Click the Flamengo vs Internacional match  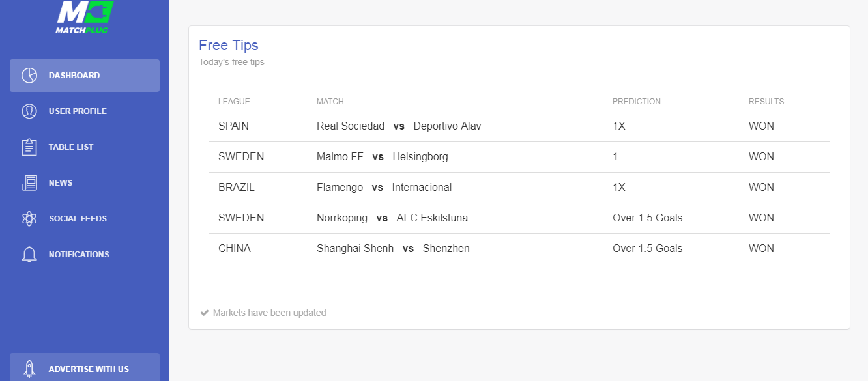pos(384,188)
